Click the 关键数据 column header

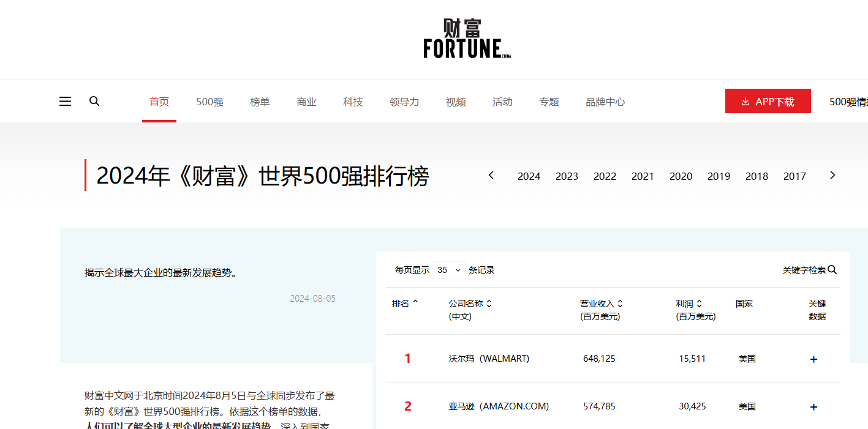pos(817,310)
